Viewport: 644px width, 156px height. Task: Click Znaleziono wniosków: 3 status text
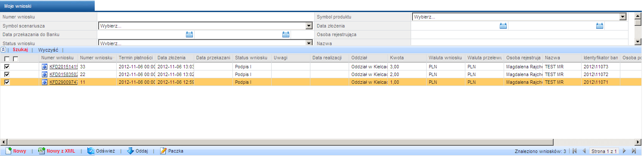tap(540, 151)
